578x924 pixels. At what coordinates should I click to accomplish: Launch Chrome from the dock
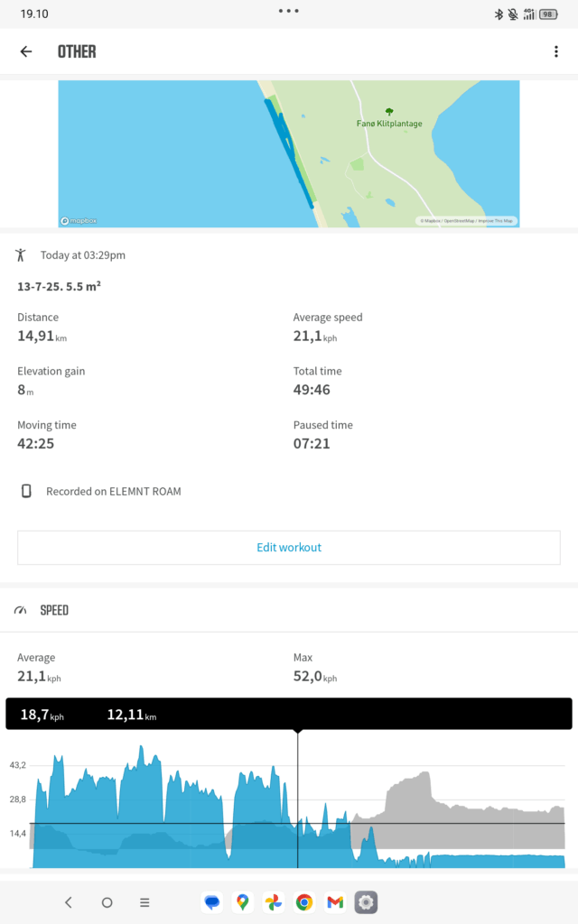(x=304, y=902)
